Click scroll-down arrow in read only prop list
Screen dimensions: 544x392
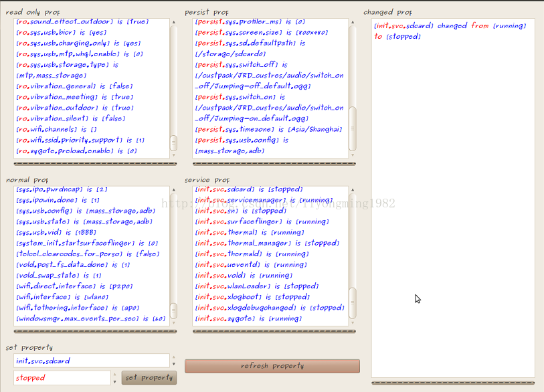[174, 155]
